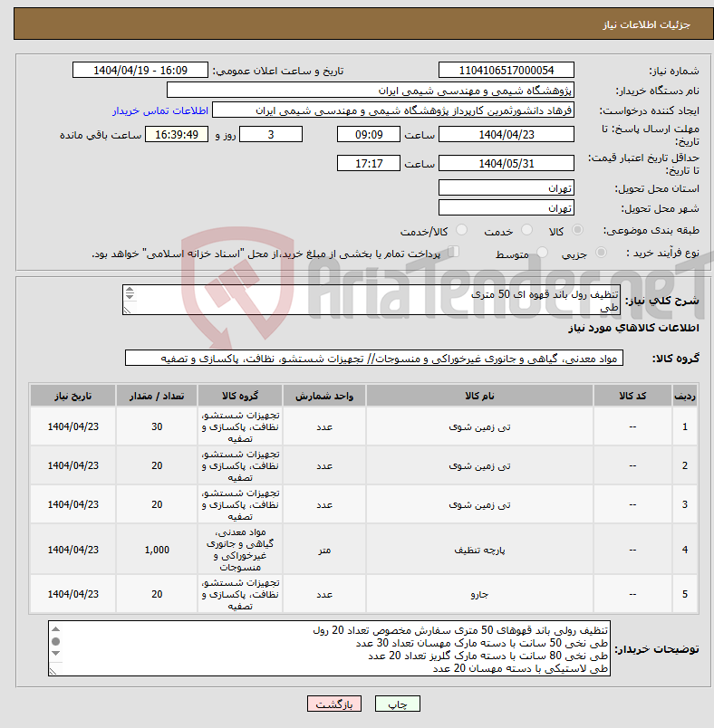Image resolution: width=714 pixels, height=728 pixels.
Task: Click the quantity 1,000 cell
Action: 157,550
